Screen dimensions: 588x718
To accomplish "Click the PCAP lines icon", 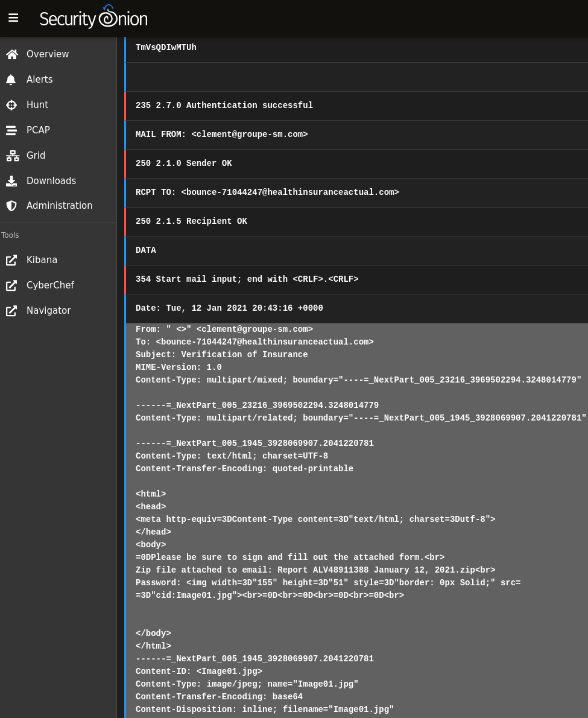I will coord(11,130).
